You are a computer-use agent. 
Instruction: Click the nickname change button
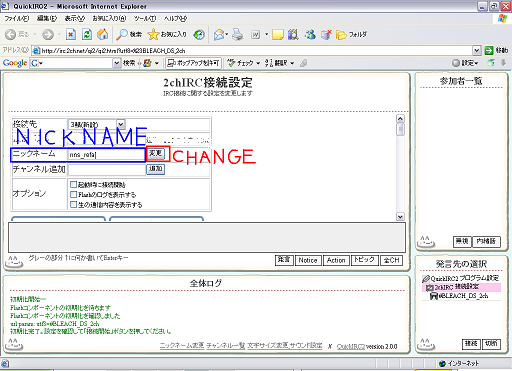tap(156, 154)
